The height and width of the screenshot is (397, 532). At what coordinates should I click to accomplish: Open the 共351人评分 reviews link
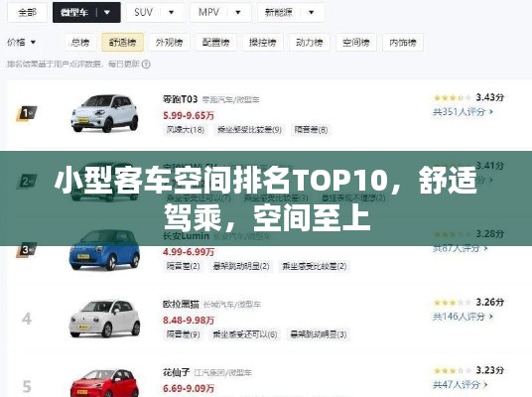click(463, 111)
